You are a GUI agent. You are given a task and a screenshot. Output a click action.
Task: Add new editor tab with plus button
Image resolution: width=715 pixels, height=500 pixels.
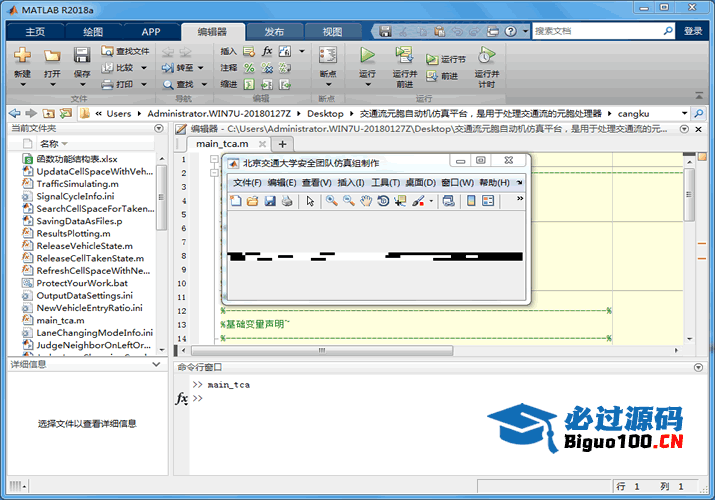tap(283, 144)
